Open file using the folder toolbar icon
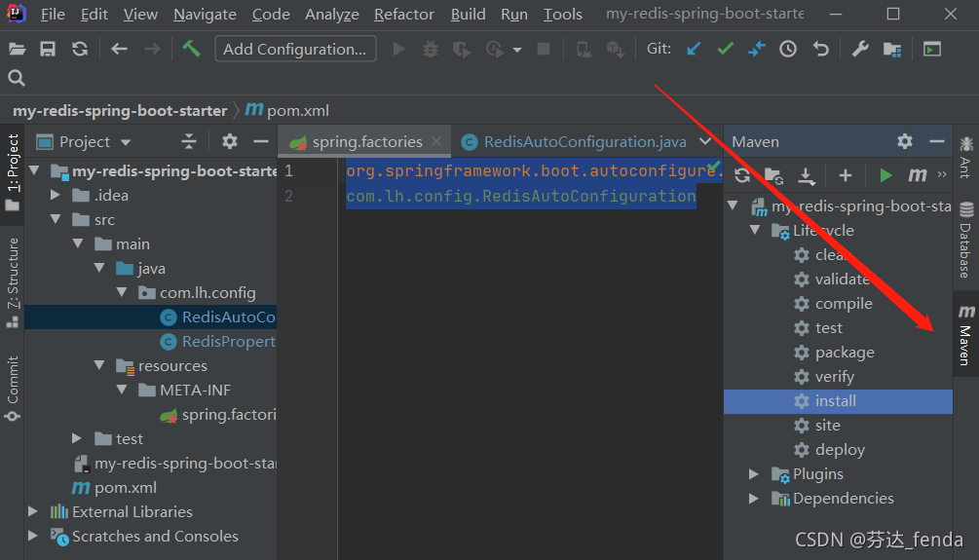The width and height of the screenshot is (979, 560). click(x=17, y=50)
